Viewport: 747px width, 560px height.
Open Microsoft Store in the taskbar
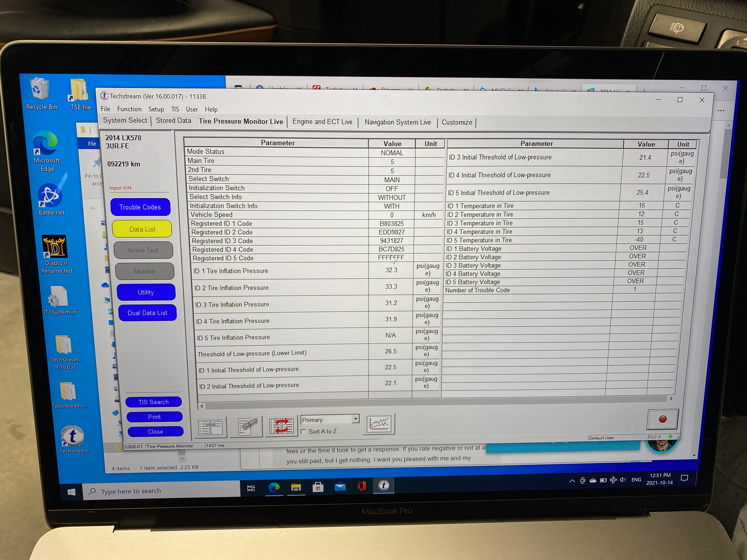(318, 487)
